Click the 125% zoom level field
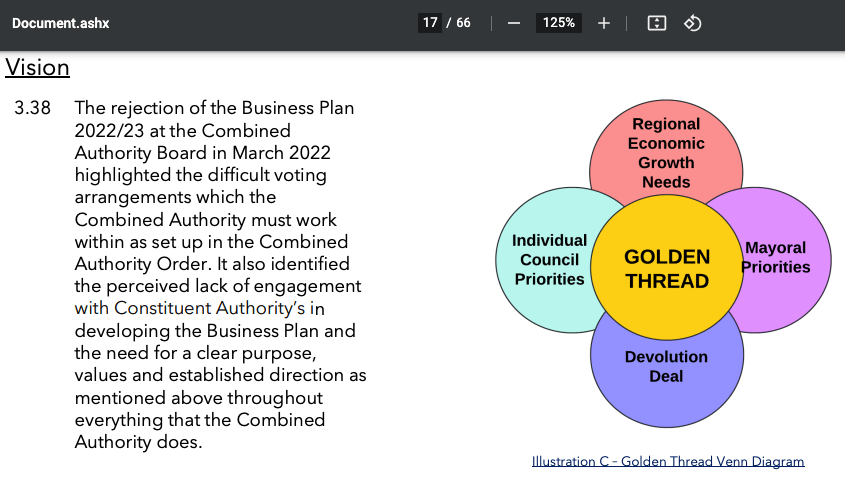The image size is (845, 481). 559,23
